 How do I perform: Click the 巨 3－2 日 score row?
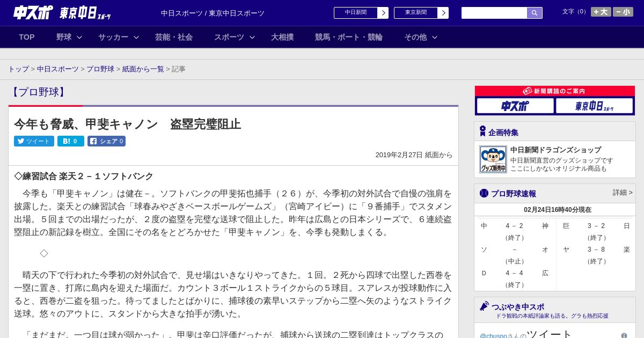tap(596, 226)
